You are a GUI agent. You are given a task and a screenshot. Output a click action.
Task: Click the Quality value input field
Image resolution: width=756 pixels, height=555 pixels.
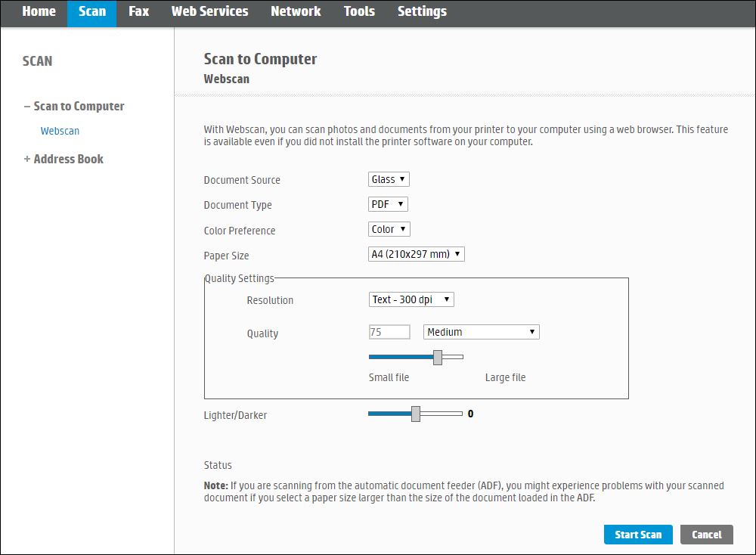[x=389, y=332]
